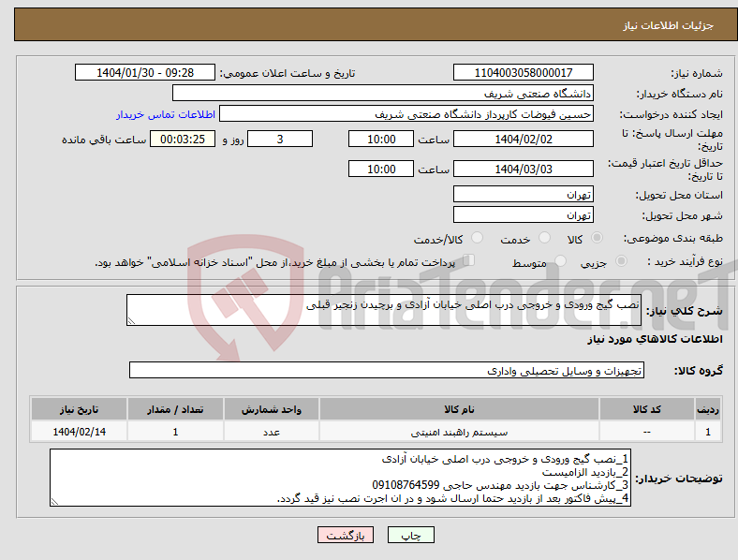Click the announcement date field 1404/01/30 - 09:28
Screen dimensions: 738x560
pos(145,72)
